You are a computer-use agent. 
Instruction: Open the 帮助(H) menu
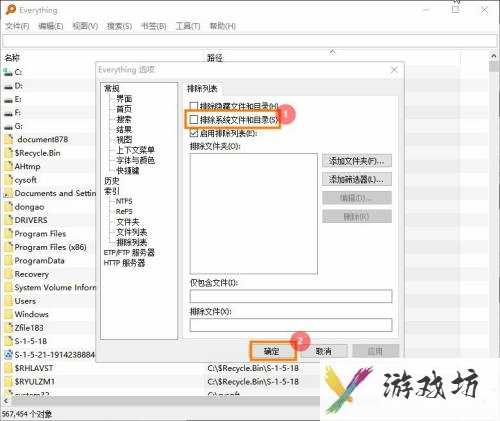pos(222,26)
